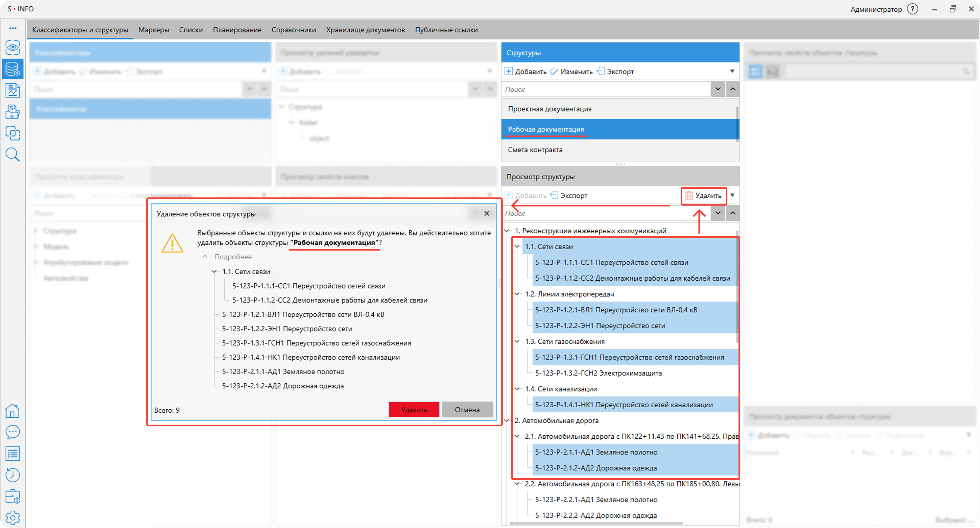Open the database settings sidebar icon
Image resolution: width=980 pixels, height=528 pixels.
click(x=13, y=69)
